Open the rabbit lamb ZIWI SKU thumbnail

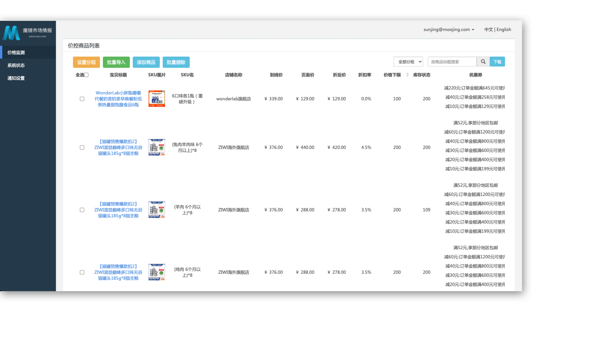click(157, 147)
